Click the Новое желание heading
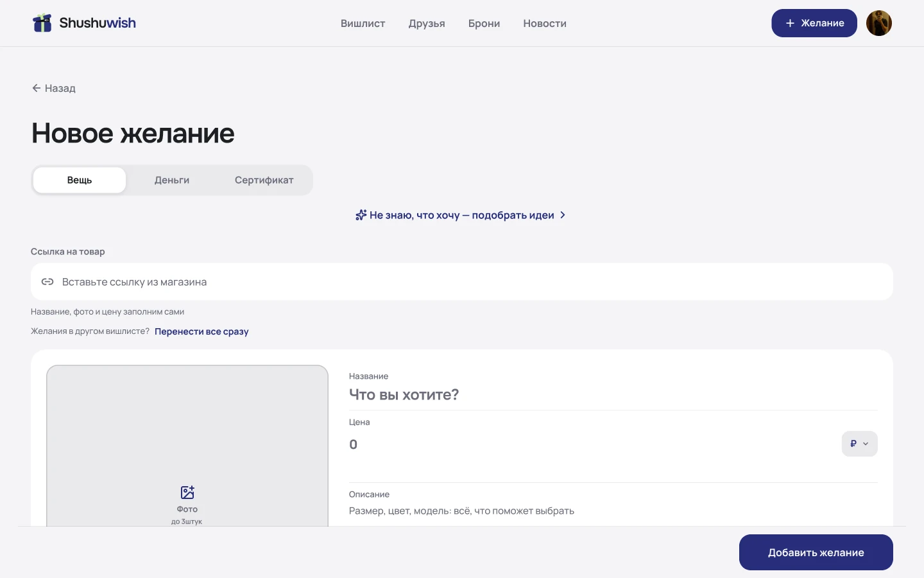Screen dimensions: 924x578 [x=133, y=134]
